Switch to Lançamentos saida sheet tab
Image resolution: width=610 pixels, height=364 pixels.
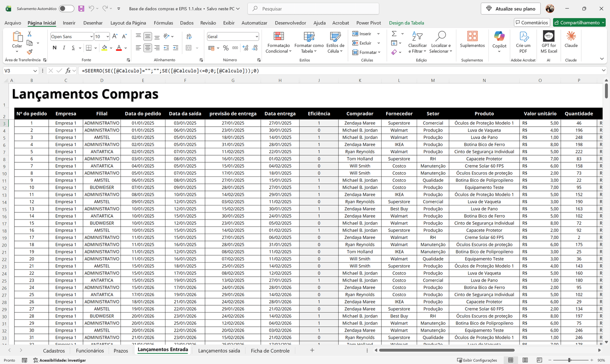(219, 351)
